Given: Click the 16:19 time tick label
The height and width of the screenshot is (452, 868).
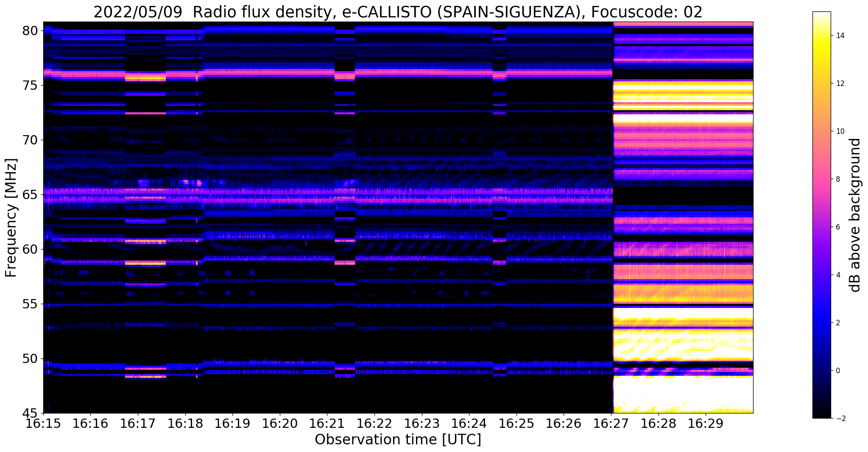Looking at the screenshot, I should tap(232, 424).
